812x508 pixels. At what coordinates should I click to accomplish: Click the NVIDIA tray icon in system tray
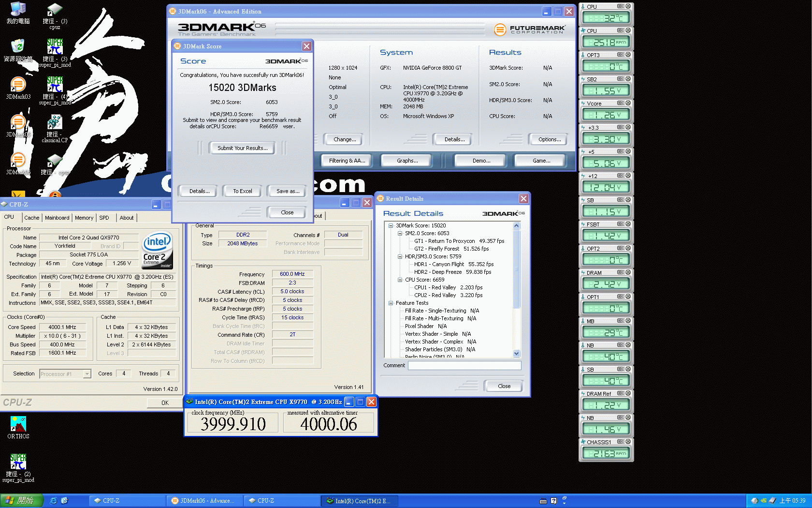coord(764,501)
